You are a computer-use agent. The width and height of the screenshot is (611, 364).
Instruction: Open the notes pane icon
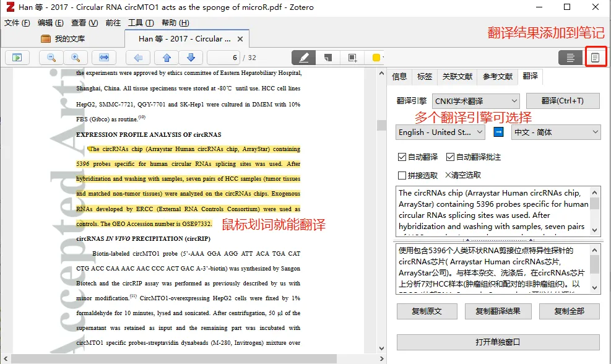pyautogui.click(x=595, y=58)
